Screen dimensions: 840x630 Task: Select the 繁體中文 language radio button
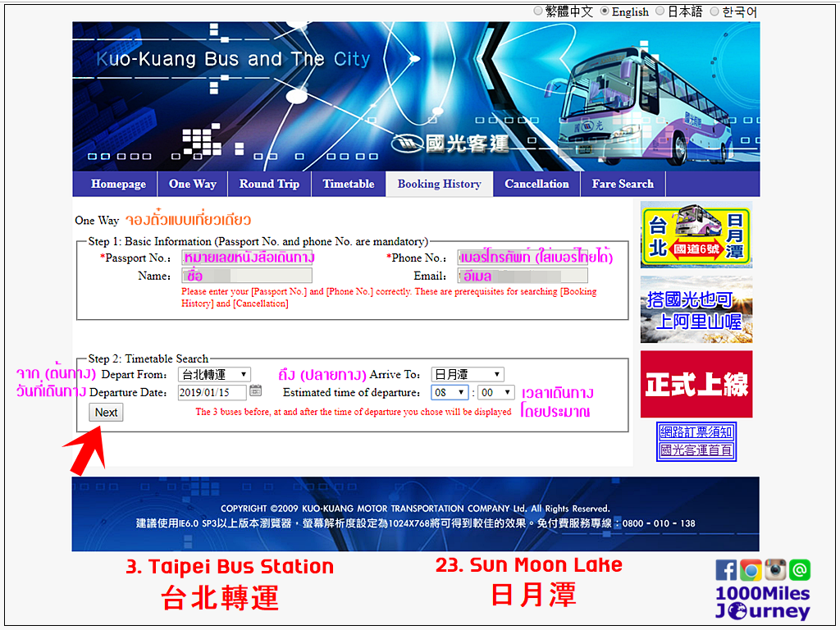click(538, 11)
